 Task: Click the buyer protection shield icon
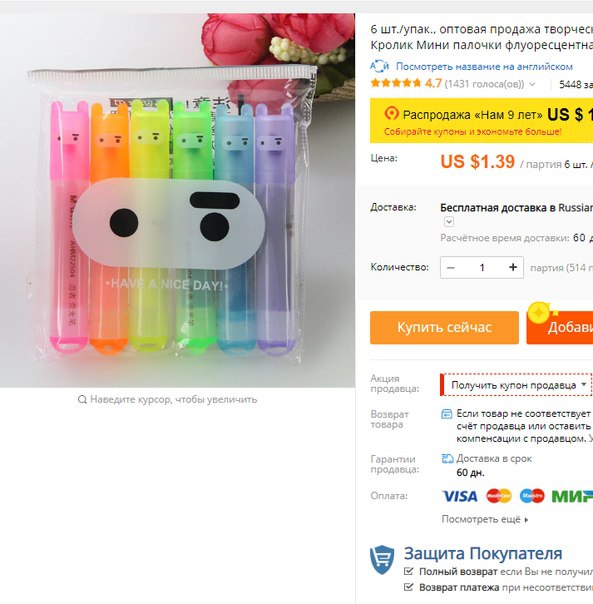point(382,560)
